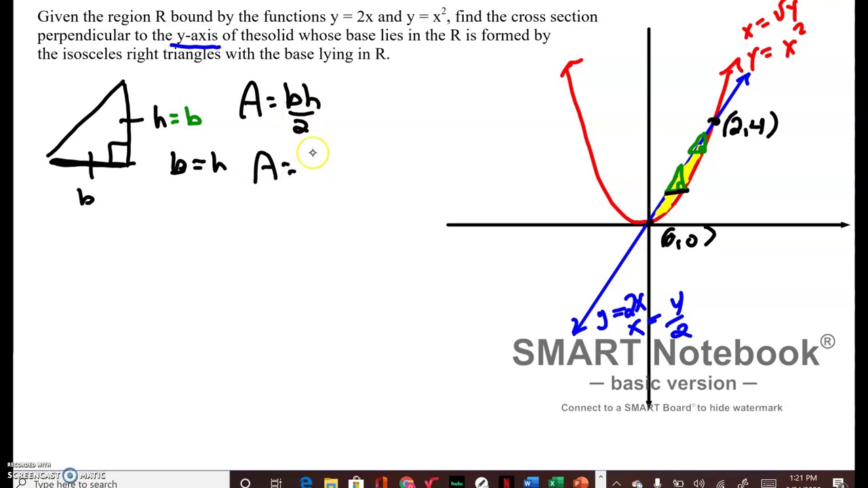868x488 pixels.
Task: Open File Explorer from the taskbar
Action: (331, 483)
